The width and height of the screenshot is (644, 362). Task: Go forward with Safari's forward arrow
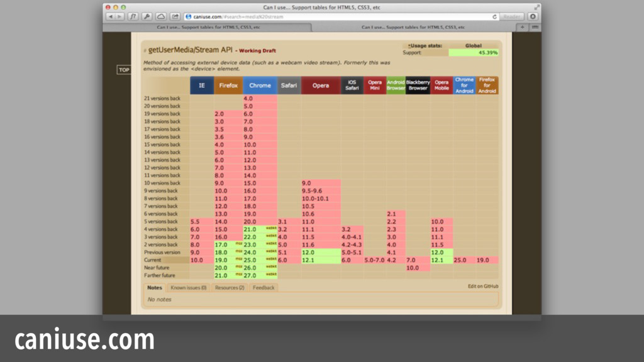(x=119, y=17)
